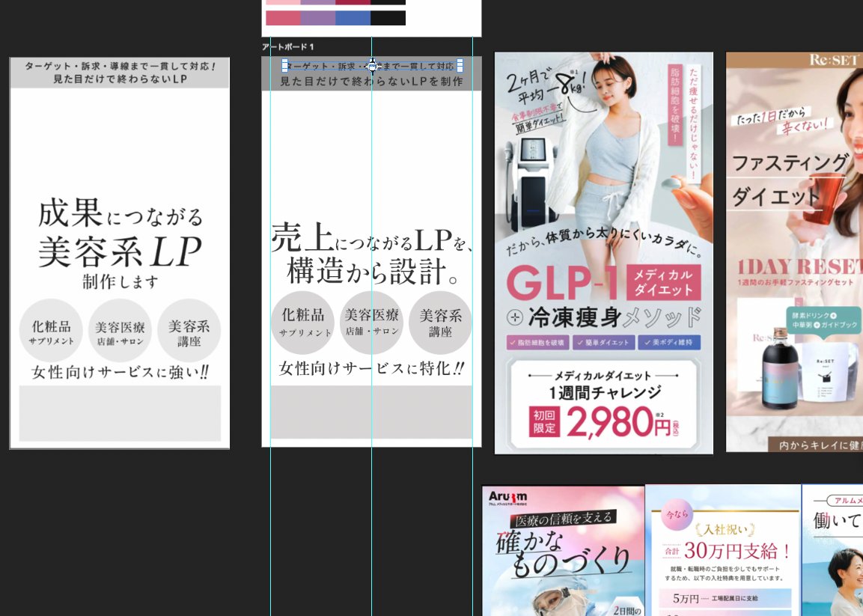The height and width of the screenshot is (616, 863).
Task: Click the pink メディカルダイエット box beside GLP-1
Action: click(x=664, y=282)
